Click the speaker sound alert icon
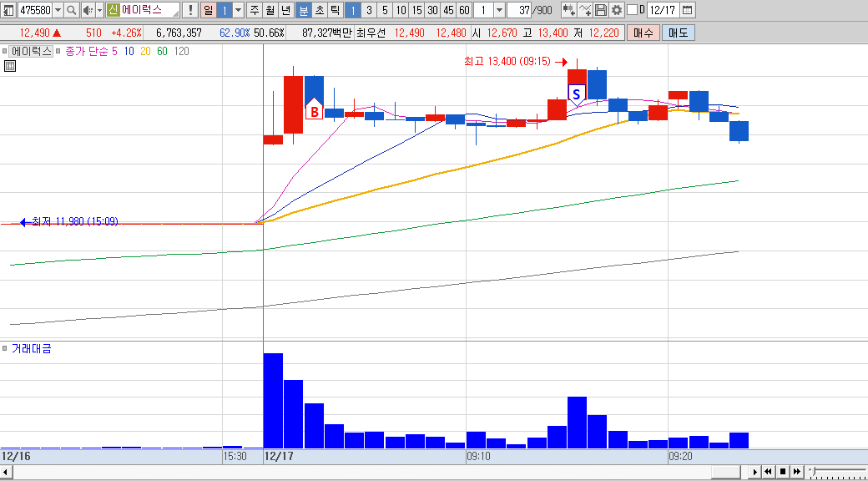The image size is (868, 481). point(88,10)
